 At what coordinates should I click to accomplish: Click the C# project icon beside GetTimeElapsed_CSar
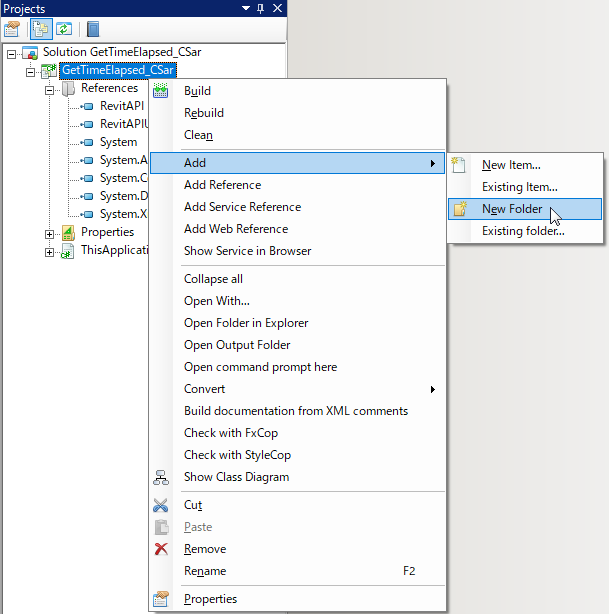[x=49, y=71]
